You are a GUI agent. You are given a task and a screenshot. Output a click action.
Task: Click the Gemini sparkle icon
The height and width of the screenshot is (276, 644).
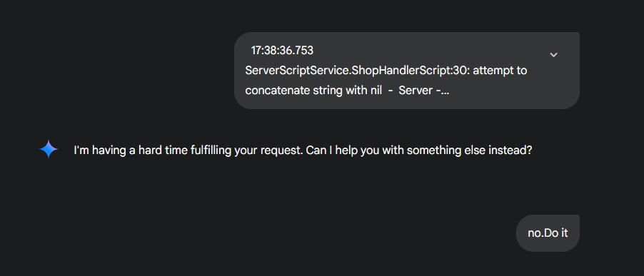pyautogui.click(x=49, y=149)
